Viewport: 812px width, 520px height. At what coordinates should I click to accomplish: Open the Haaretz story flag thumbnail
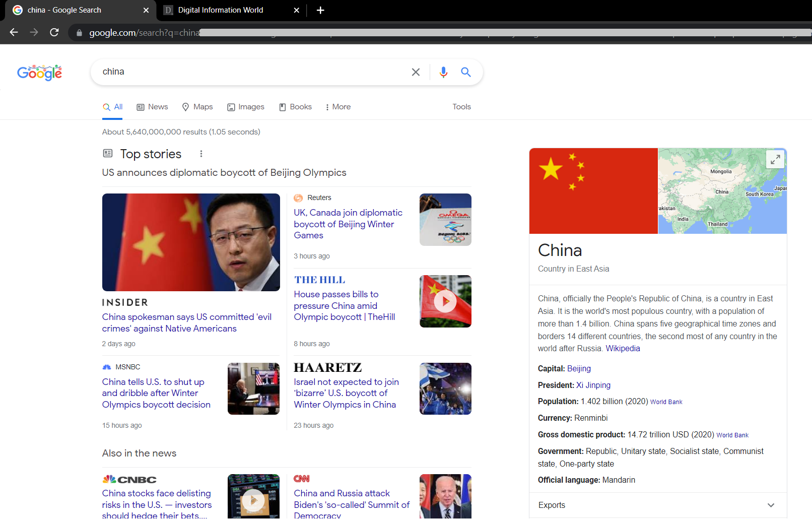[x=445, y=389]
